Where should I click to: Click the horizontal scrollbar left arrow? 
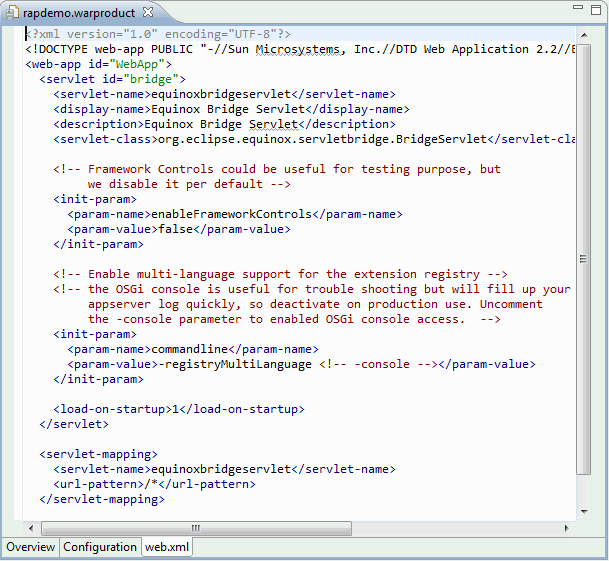(x=31, y=528)
